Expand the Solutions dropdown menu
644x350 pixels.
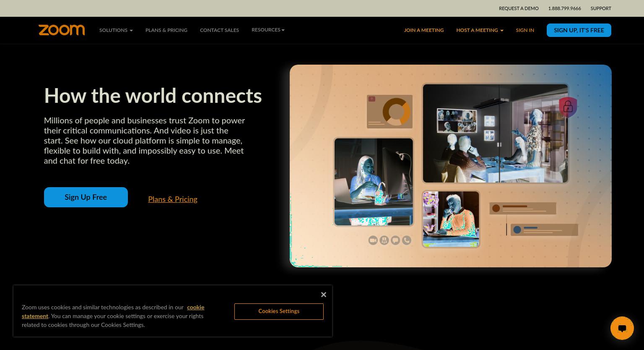tap(116, 30)
